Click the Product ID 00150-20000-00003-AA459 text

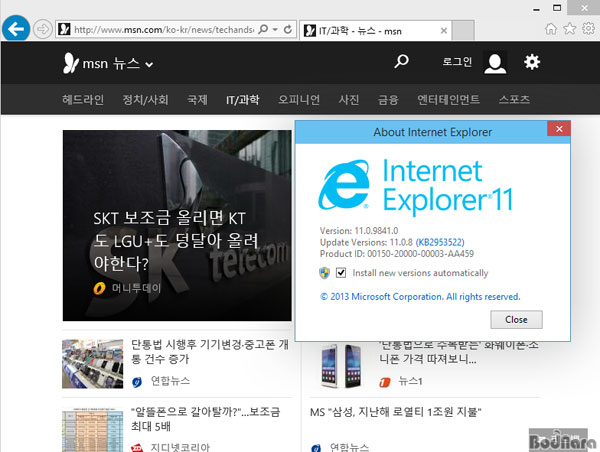397,254
